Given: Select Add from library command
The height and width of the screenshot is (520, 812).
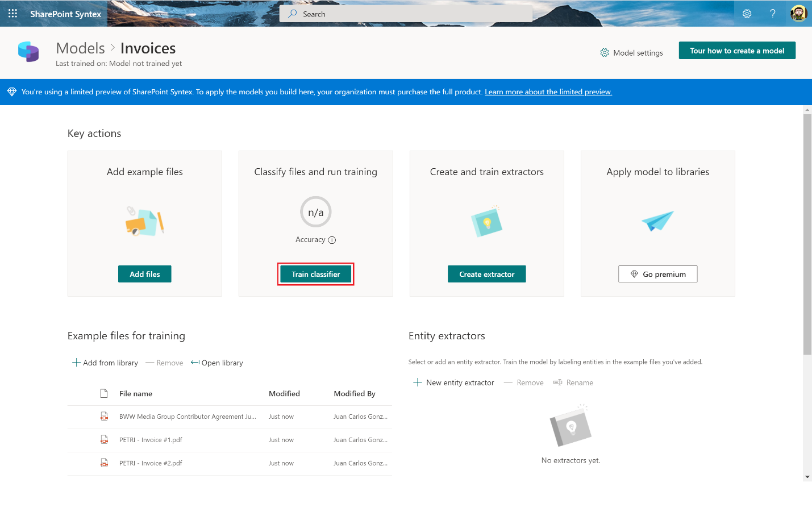Looking at the screenshot, I should pyautogui.click(x=105, y=363).
